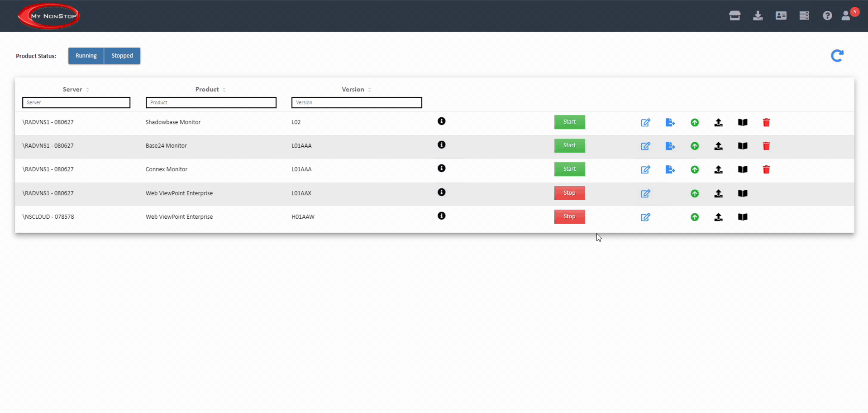Image resolution: width=868 pixels, height=413 pixels.
Task: Click green up-arrow for L01AAX row
Action: tap(695, 193)
